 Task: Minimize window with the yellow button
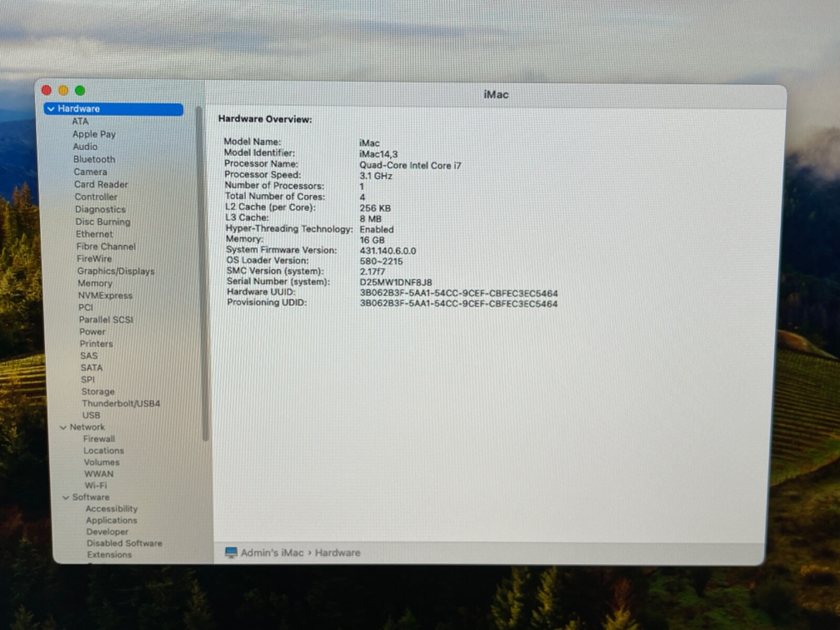pyautogui.click(x=63, y=90)
